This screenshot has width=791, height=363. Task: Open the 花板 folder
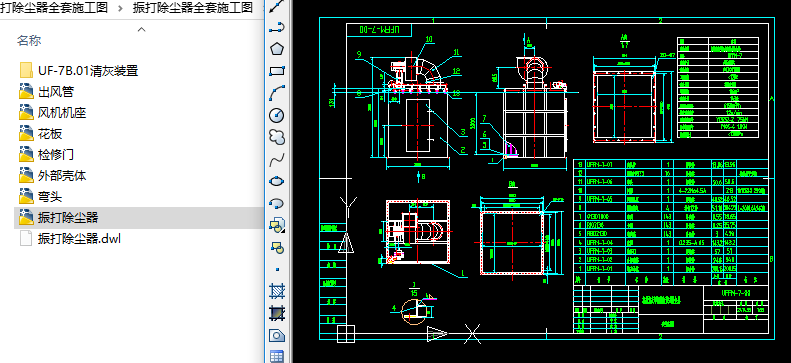(50, 134)
